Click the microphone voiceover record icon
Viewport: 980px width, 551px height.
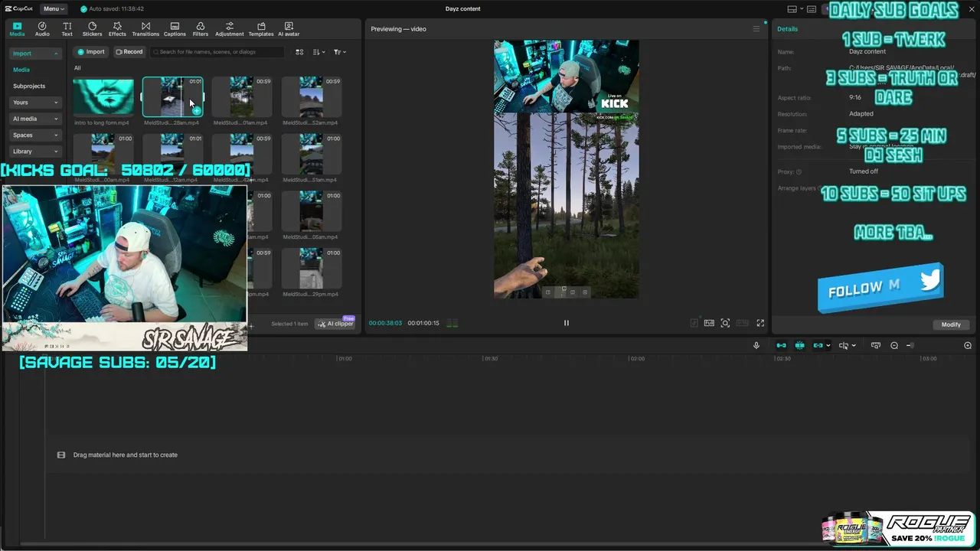(756, 346)
